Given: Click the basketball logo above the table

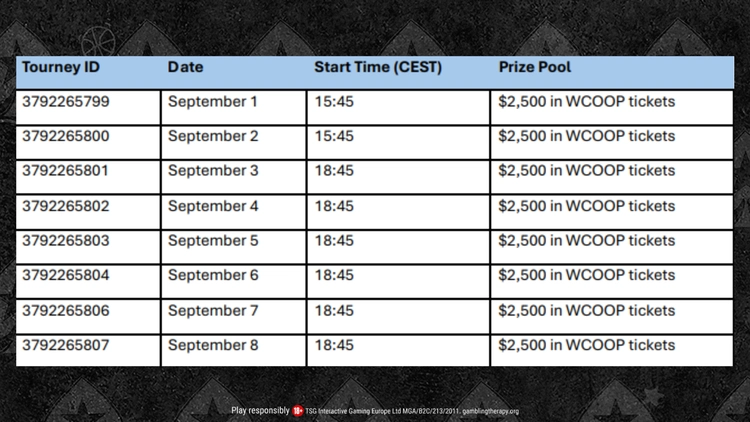Looking at the screenshot, I should tap(98, 42).
